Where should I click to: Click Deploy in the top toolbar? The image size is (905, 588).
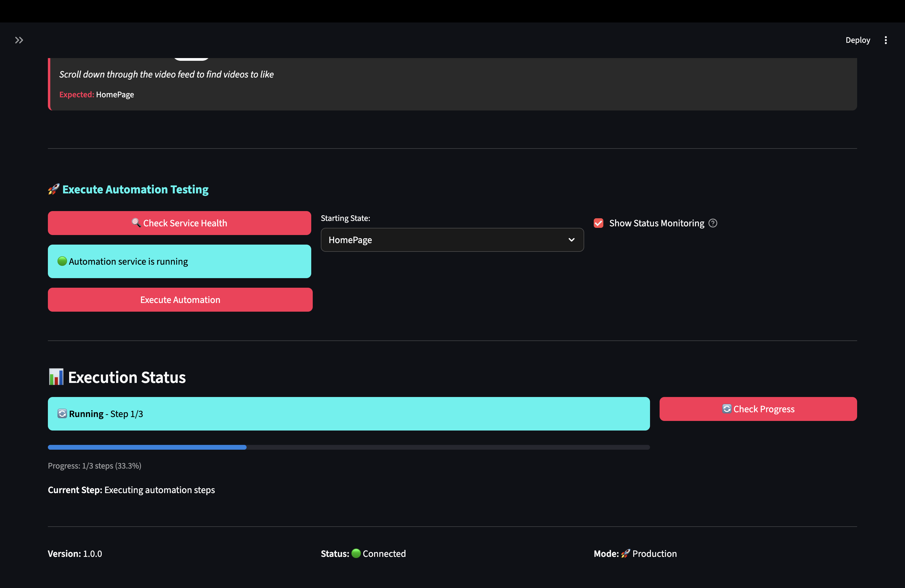click(x=857, y=40)
